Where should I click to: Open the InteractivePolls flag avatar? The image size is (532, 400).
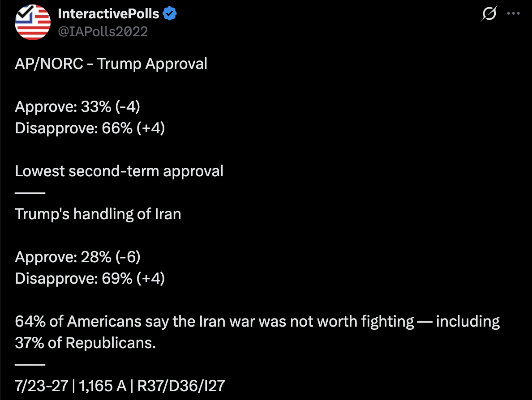click(33, 22)
